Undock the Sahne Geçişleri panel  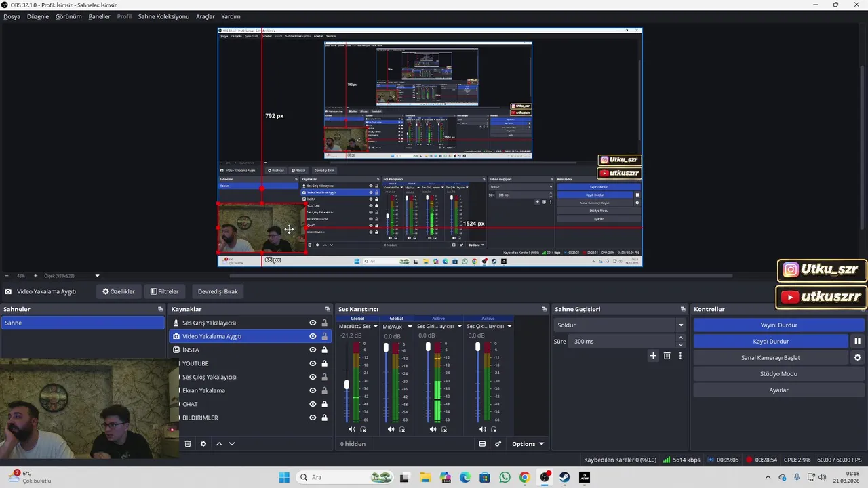click(683, 309)
